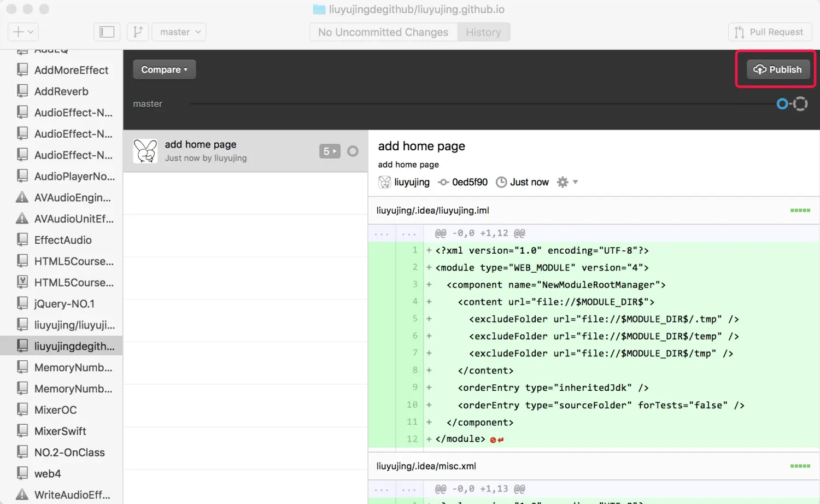820x504 pixels.
Task: Click the warning icon beside AVAudioUnitEf...
Action: (x=22, y=219)
